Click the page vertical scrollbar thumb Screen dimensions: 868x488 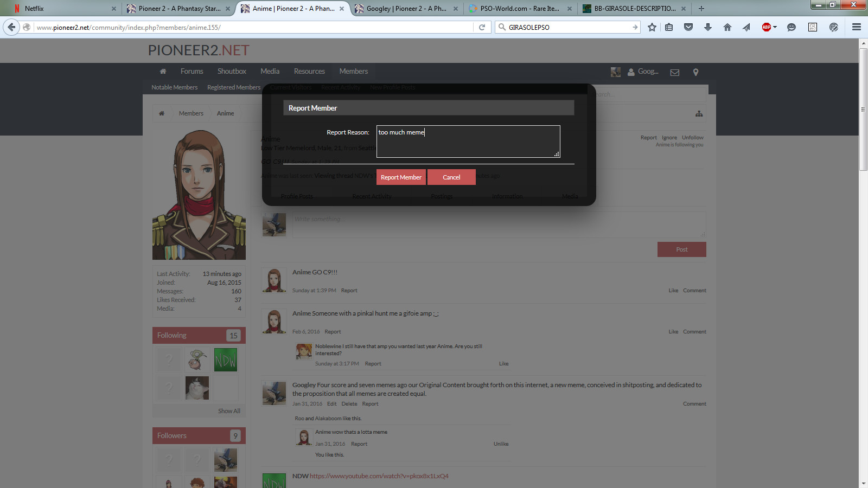(x=863, y=110)
